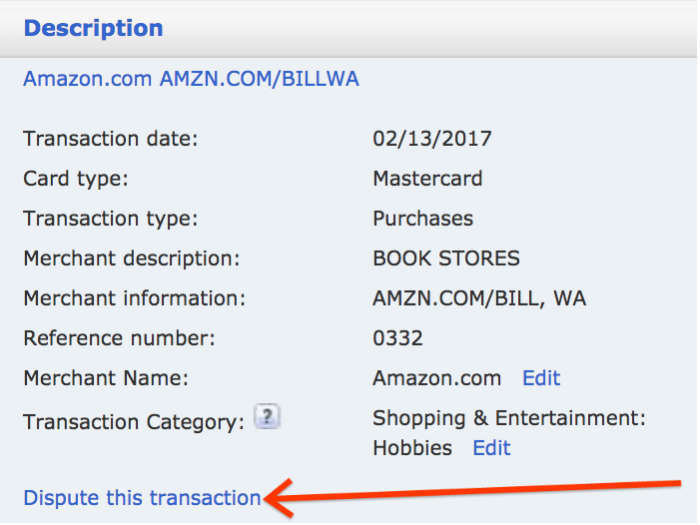The width and height of the screenshot is (700, 525).
Task: Open the Dispute this transaction link
Action: (x=142, y=497)
